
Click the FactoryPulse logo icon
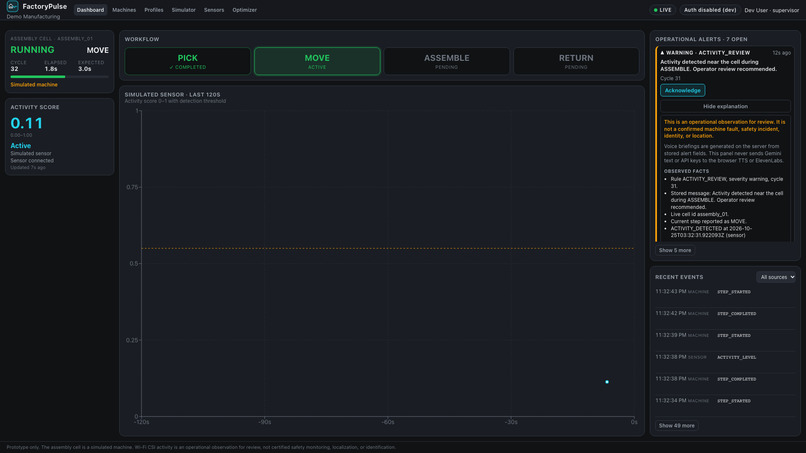pyautogui.click(x=12, y=7)
